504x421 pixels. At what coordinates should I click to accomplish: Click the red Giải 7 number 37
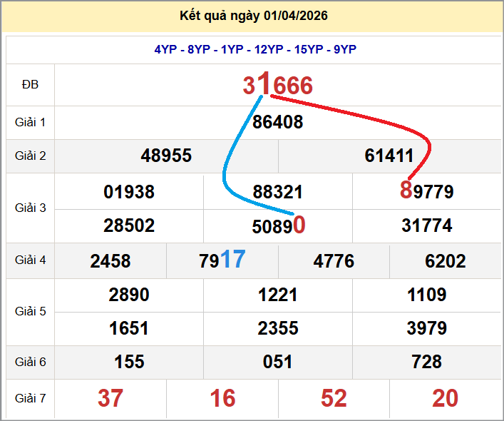tap(110, 398)
